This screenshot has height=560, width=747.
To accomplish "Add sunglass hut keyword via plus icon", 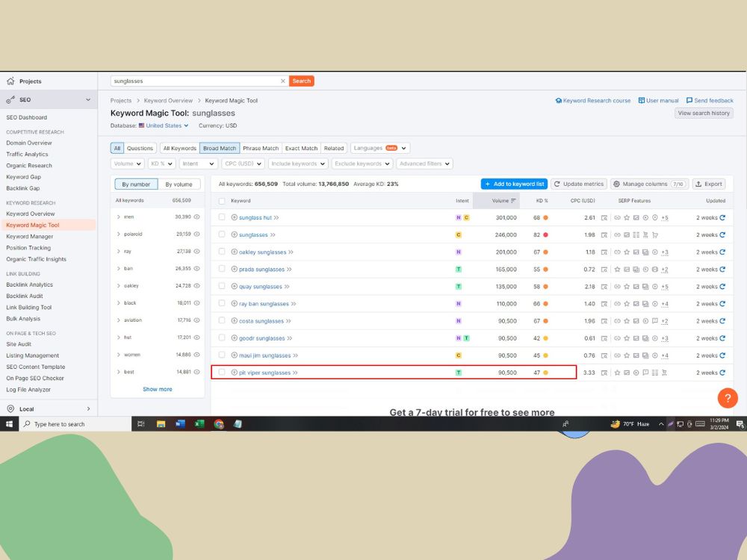I will coord(234,217).
